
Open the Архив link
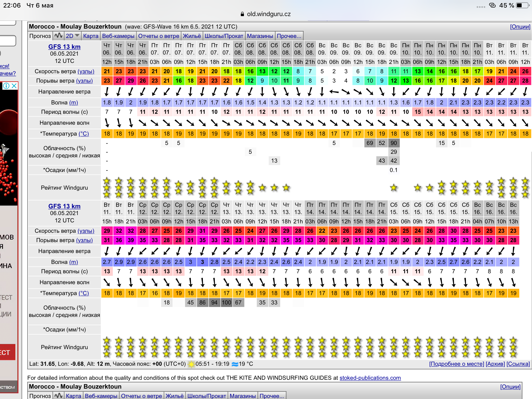pyautogui.click(x=495, y=364)
